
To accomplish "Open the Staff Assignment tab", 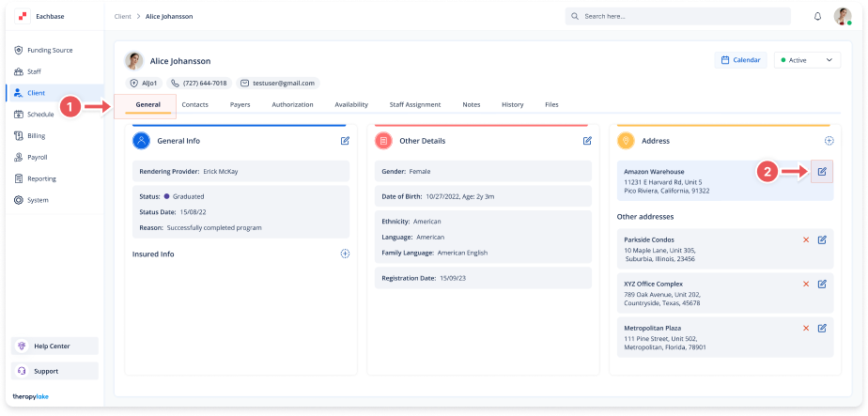I will click(414, 104).
